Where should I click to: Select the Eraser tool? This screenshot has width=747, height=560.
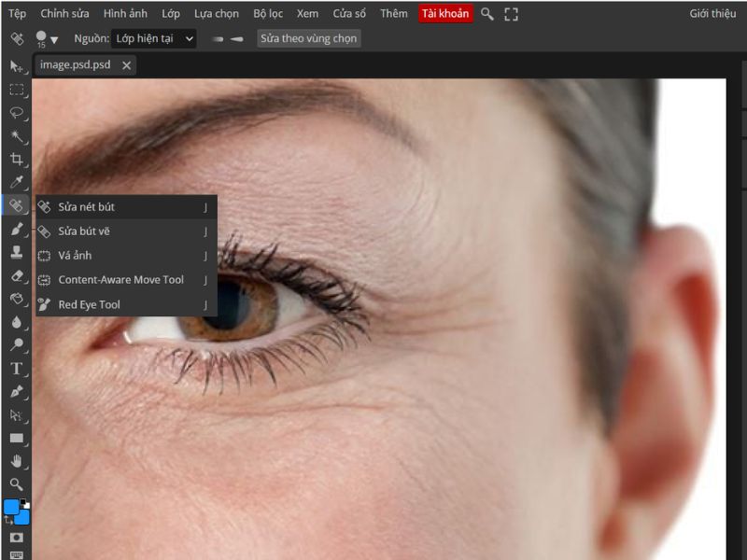click(16, 275)
